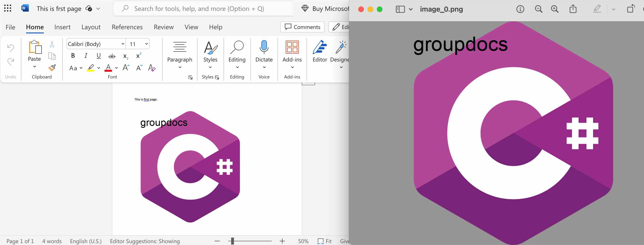Click the Format Painter brush icon
Image resolution: width=644 pixels, height=245 pixels.
point(52,68)
